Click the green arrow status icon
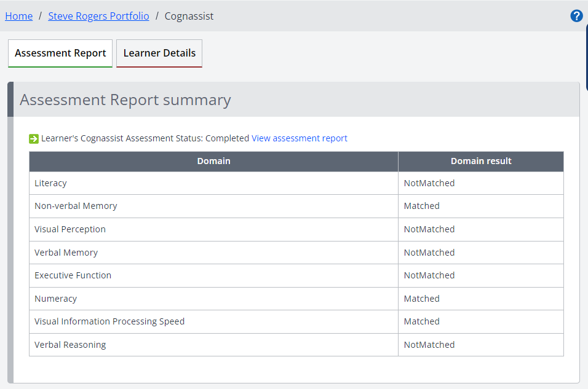This screenshot has height=389, width=588. 34,138
